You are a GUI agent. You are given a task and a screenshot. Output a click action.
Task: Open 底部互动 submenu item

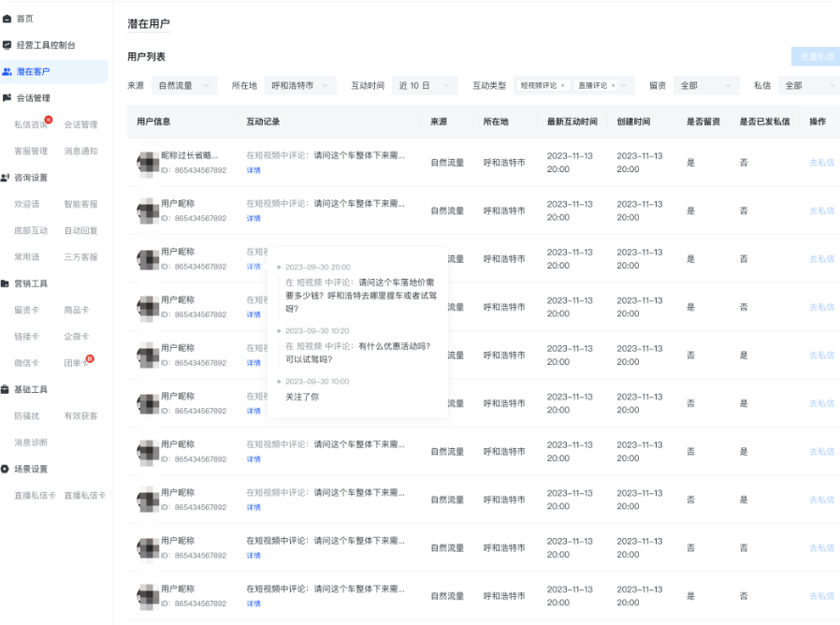click(31, 230)
